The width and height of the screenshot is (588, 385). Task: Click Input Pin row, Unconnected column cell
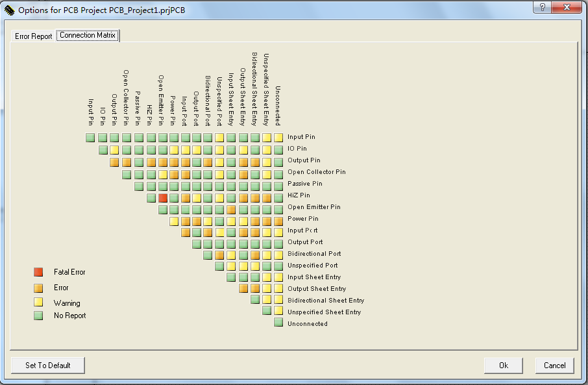click(278, 138)
